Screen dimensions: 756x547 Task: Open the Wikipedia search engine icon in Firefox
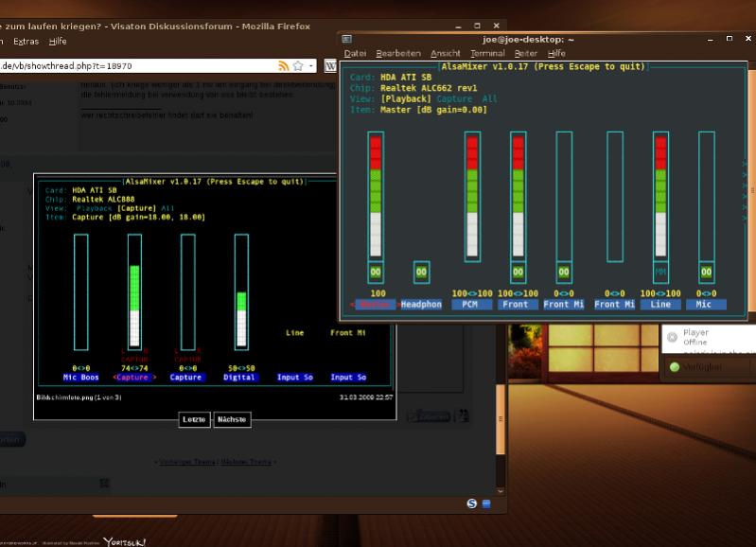[x=330, y=66]
